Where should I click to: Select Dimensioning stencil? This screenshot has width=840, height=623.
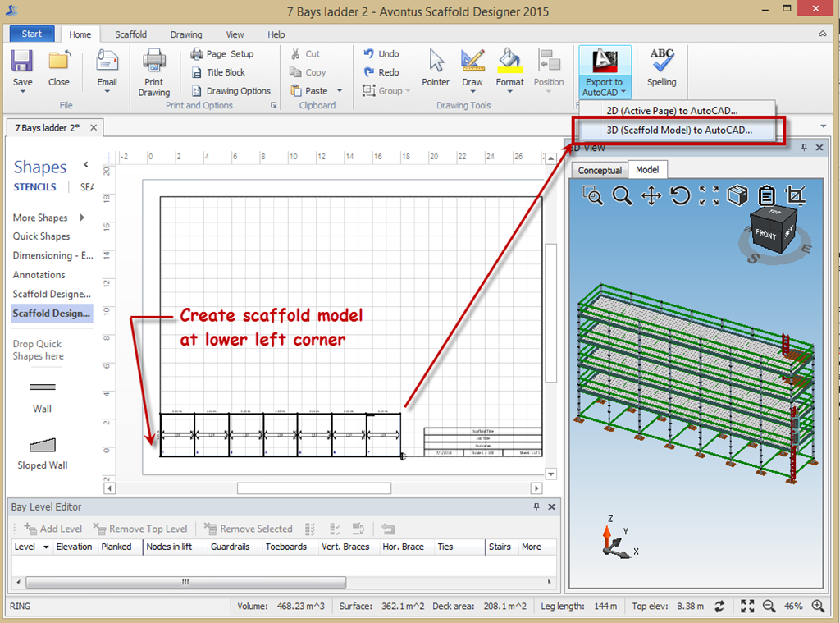(52, 256)
